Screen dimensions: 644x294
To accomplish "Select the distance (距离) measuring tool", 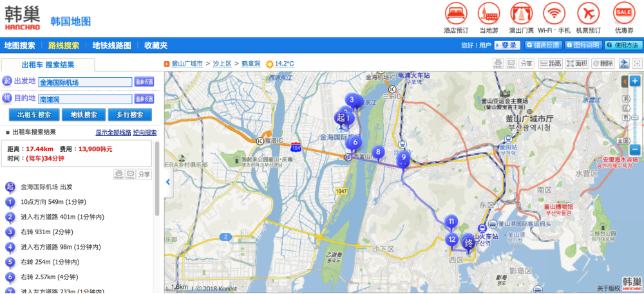I will (551, 63).
